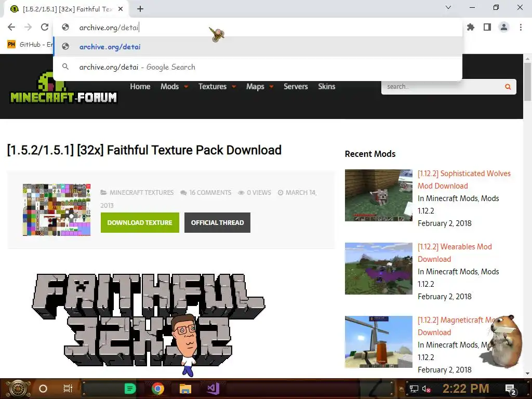The image size is (532, 399).
Task: Open the Skins nav item
Action: (327, 87)
